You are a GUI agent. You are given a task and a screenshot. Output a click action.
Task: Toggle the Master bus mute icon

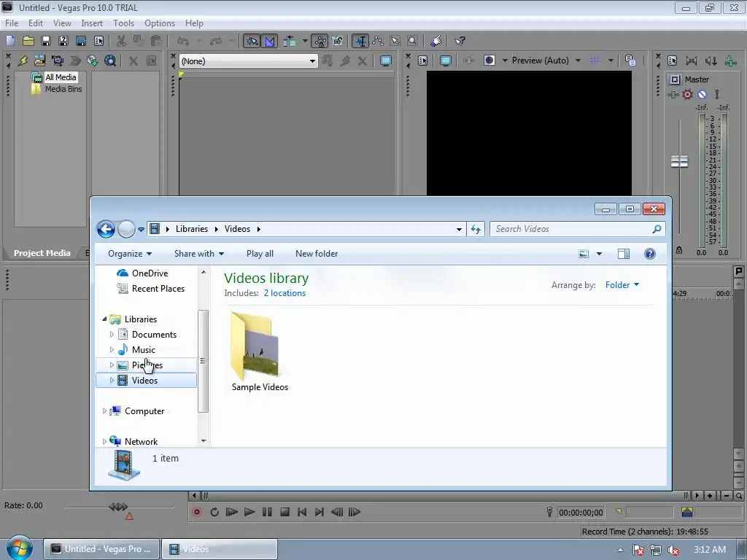click(x=702, y=94)
